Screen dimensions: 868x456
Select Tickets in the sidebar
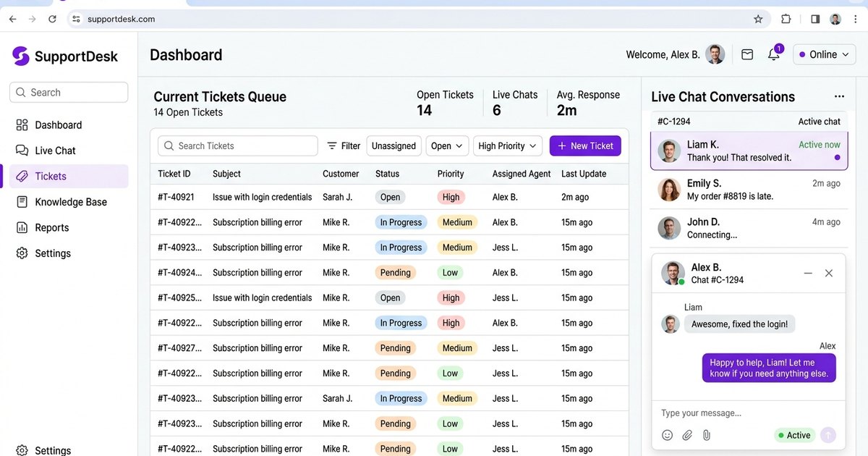(x=69, y=176)
